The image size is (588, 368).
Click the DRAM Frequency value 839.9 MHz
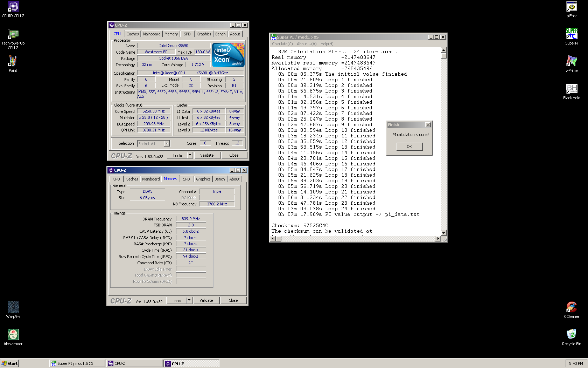191,219
